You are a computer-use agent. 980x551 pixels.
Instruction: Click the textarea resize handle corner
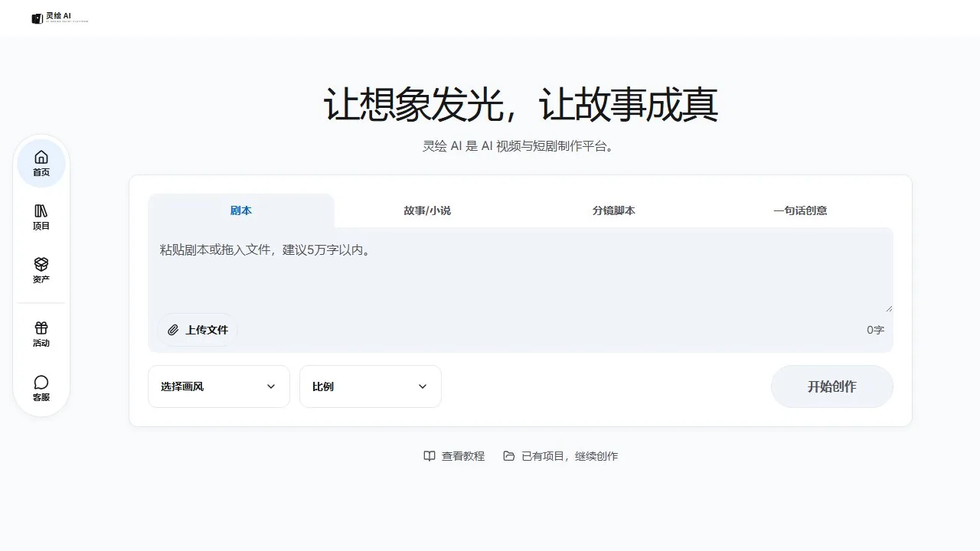[x=889, y=308]
